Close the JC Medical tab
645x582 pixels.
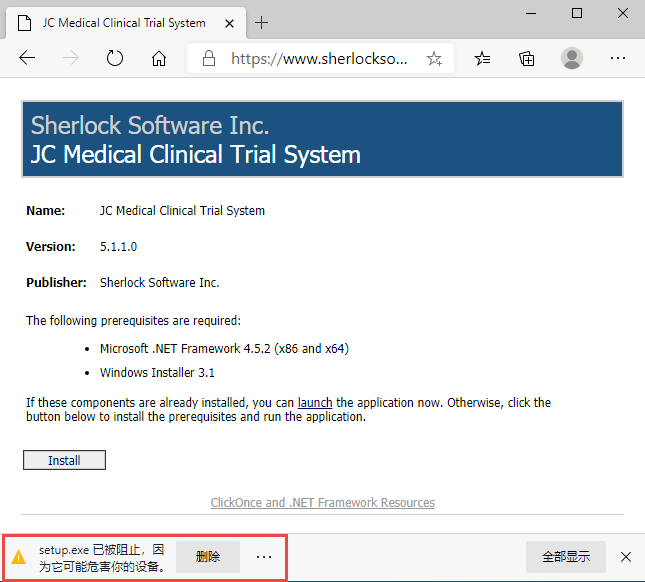pos(229,22)
